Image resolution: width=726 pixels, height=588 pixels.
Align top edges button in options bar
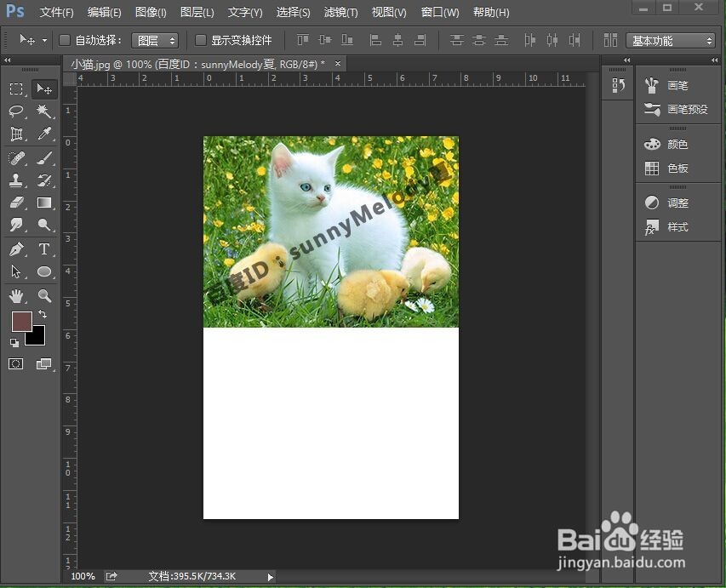point(303,40)
